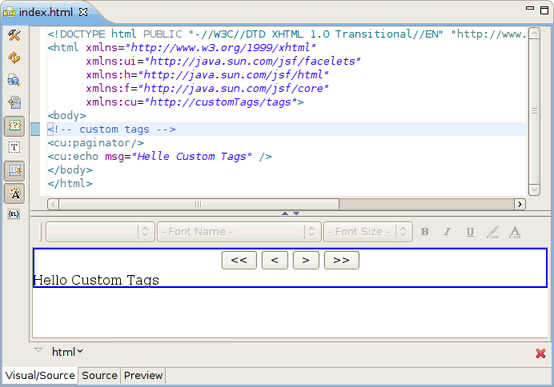Click the source horizontal scrollbar thumb
The image size is (554, 387).
(199, 204)
